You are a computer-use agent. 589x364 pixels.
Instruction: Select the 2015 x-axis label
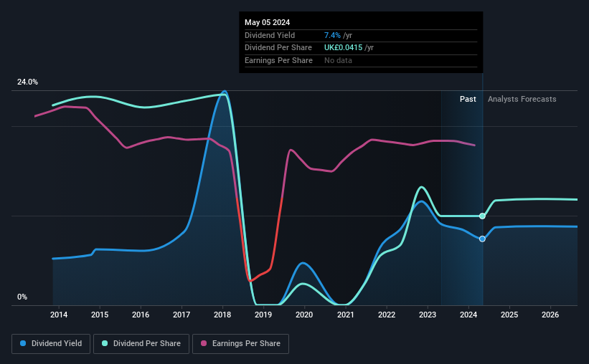100,315
